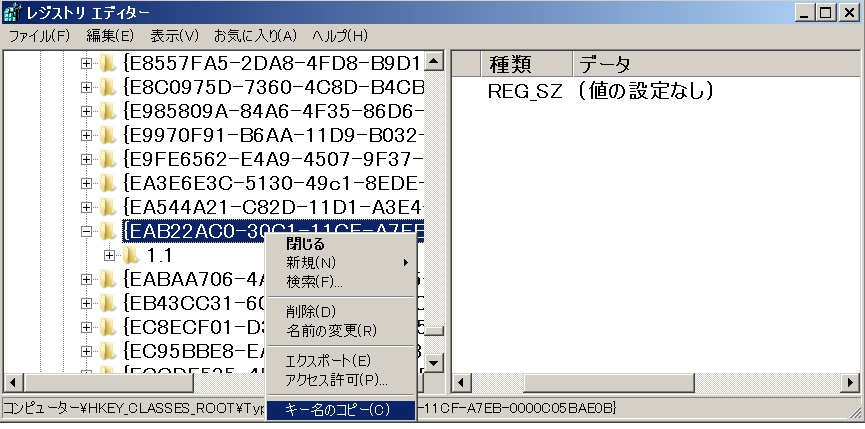The height and width of the screenshot is (429, 865).
Task: Click folder icon of 1.1 subkey
Action: (131, 255)
